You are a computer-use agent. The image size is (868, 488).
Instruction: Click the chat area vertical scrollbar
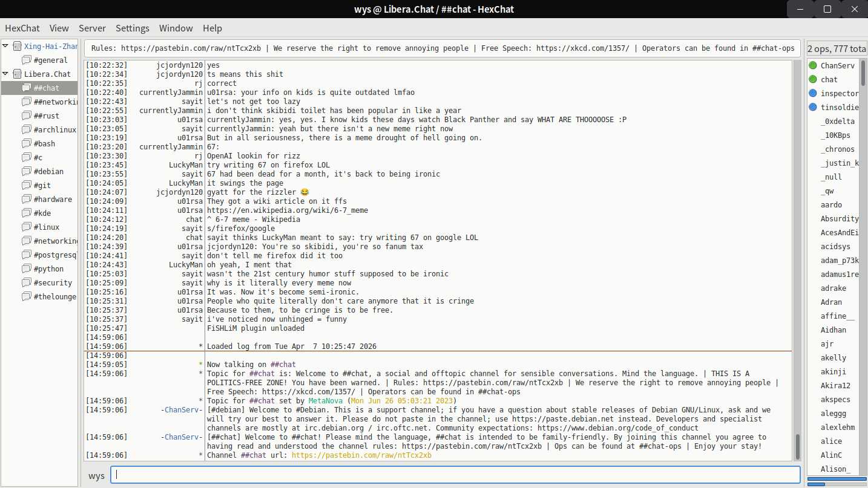coord(797,446)
